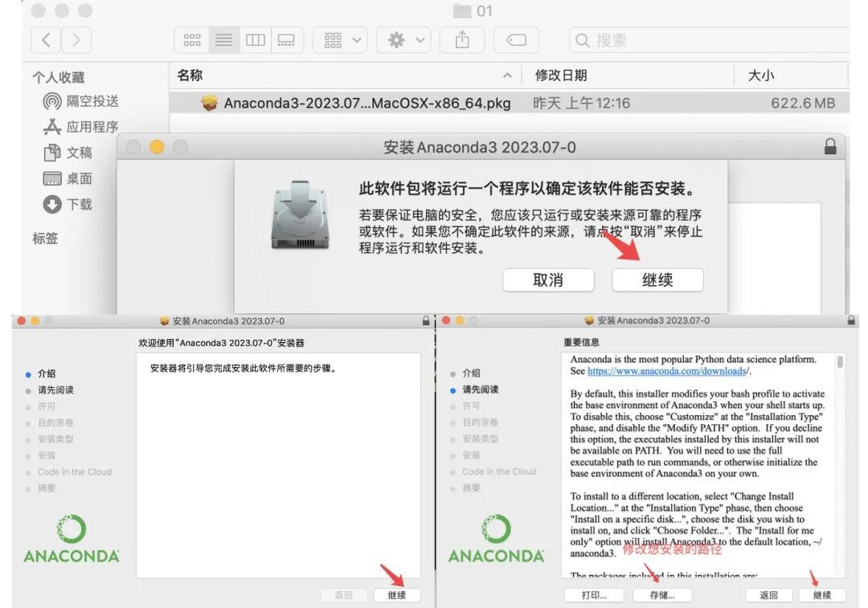Click 存储... in the 重要信息 installer window
This screenshot has width=868, height=608.
662,595
